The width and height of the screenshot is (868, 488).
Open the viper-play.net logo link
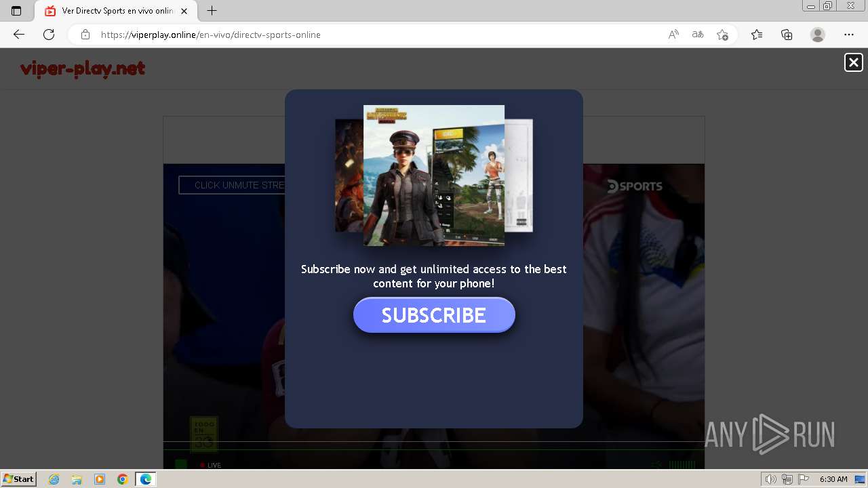83,68
